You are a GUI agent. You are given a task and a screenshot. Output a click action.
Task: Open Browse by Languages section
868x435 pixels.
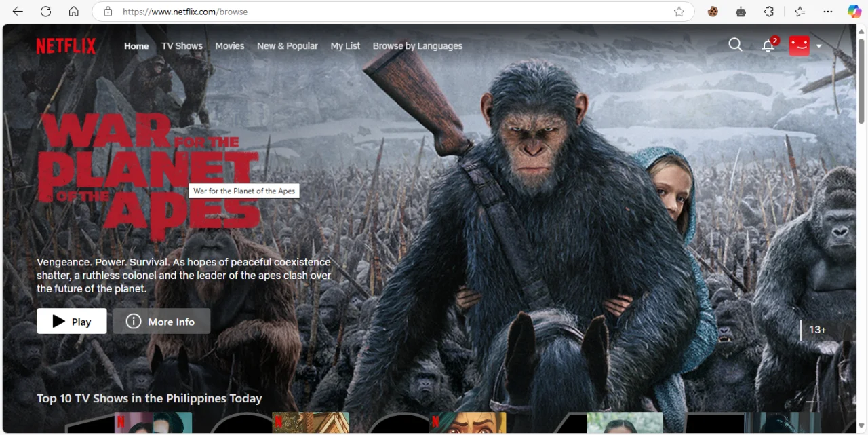[x=418, y=46]
